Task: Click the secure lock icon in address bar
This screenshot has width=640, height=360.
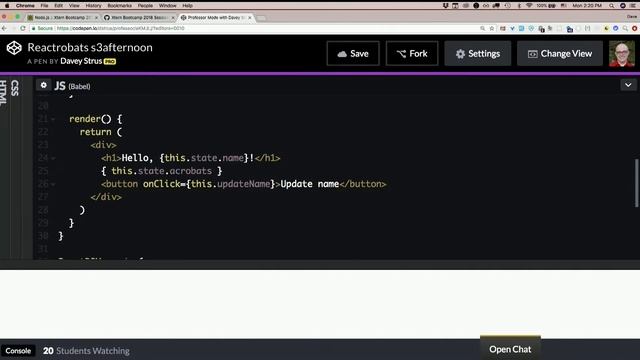Action: 34,29
